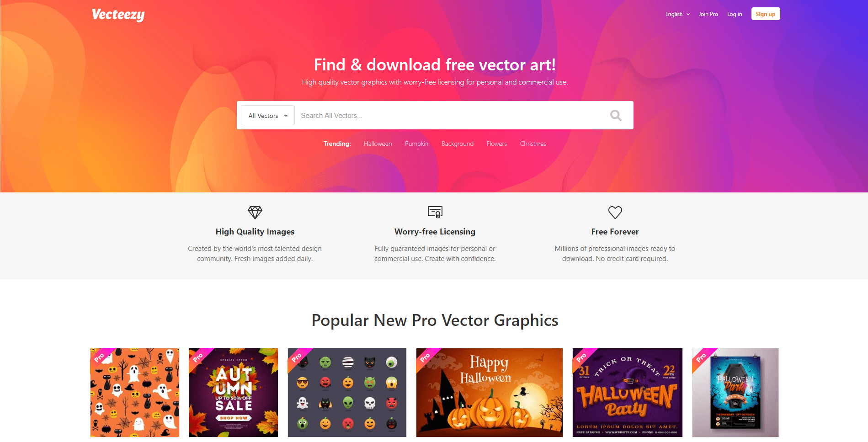Image resolution: width=868 pixels, height=442 pixels.
Task: Open the Pumpkin trending link
Action: point(416,144)
